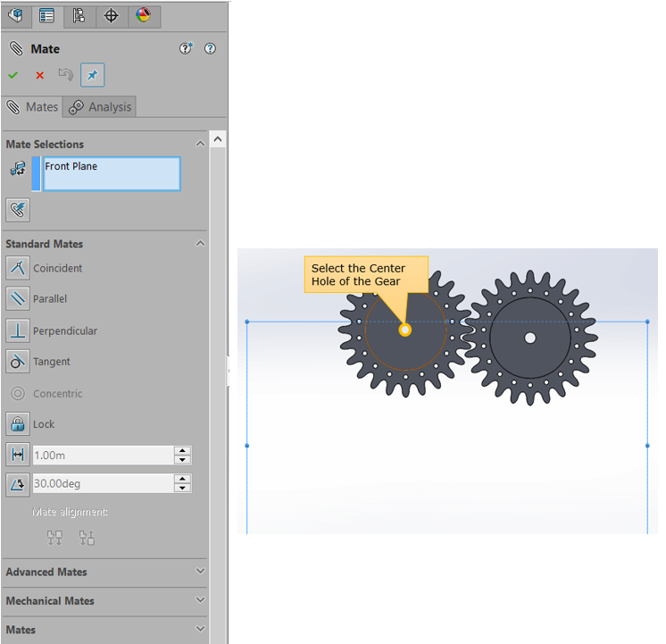Image resolution: width=666 pixels, height=644 pixels.
Task: Click the undo arrow icon
Action: coord(65,75)
